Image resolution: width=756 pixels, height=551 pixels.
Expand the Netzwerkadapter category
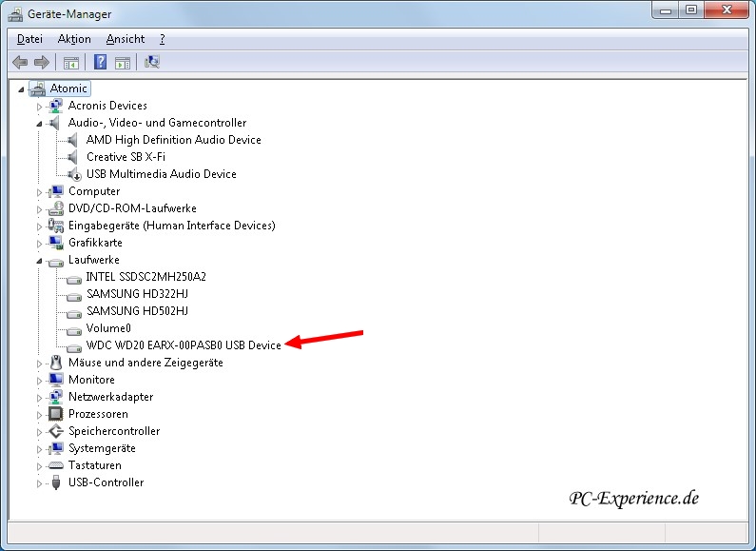40,397
